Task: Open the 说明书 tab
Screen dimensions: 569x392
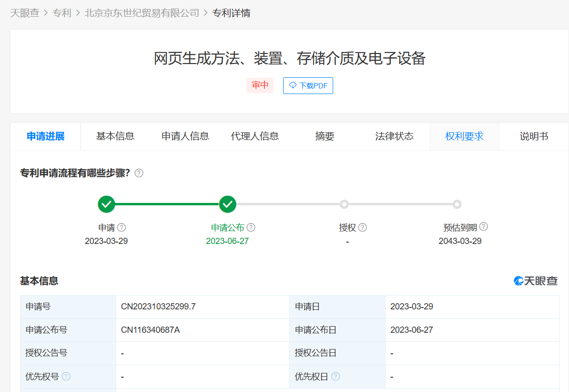Action: (534, 137)
